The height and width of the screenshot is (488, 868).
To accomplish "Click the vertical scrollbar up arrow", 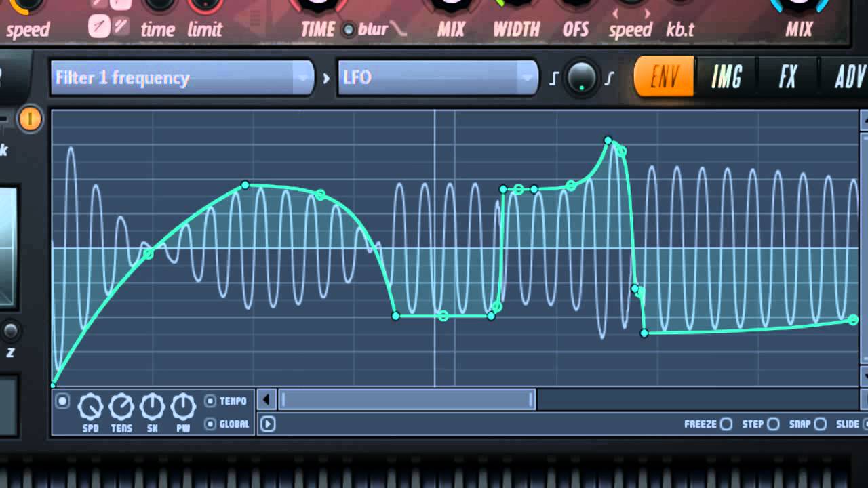I will (865, 121).
